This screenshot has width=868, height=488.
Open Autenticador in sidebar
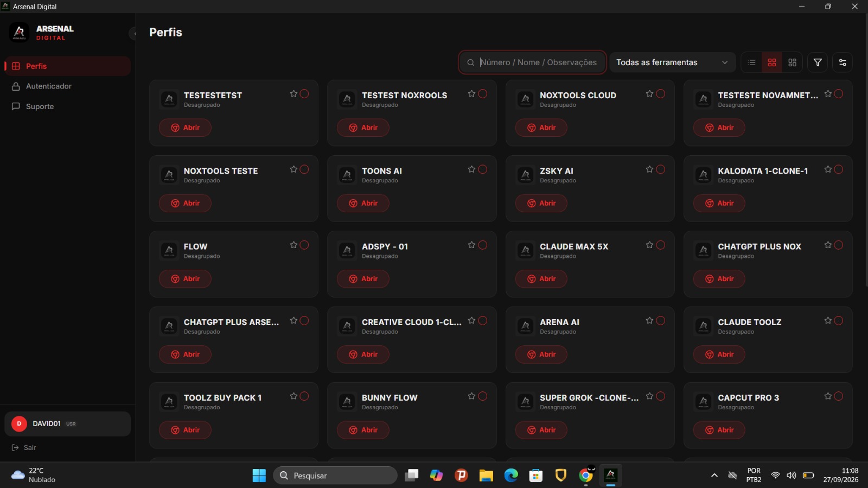pyautogui.click(x=67, y=86)
